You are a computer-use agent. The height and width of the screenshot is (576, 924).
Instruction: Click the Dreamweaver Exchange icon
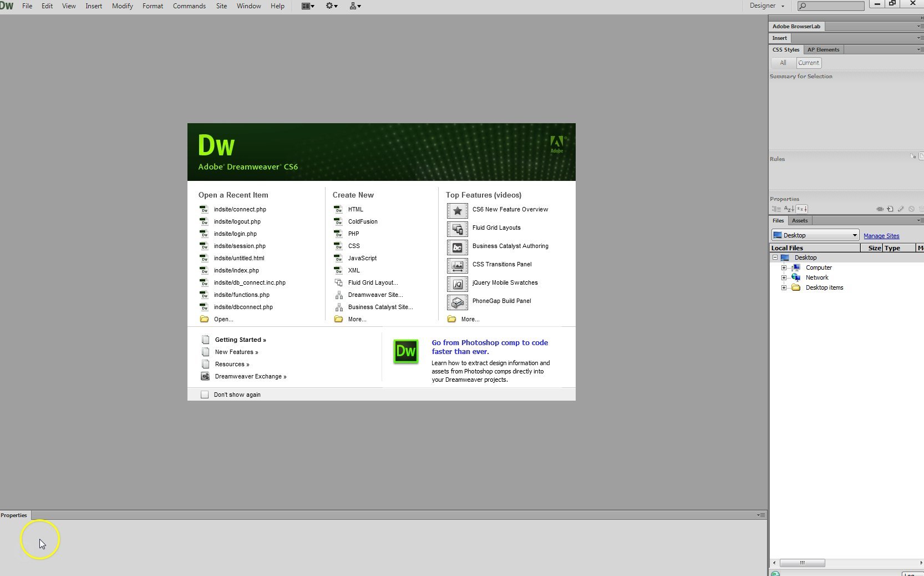[205, 376]
